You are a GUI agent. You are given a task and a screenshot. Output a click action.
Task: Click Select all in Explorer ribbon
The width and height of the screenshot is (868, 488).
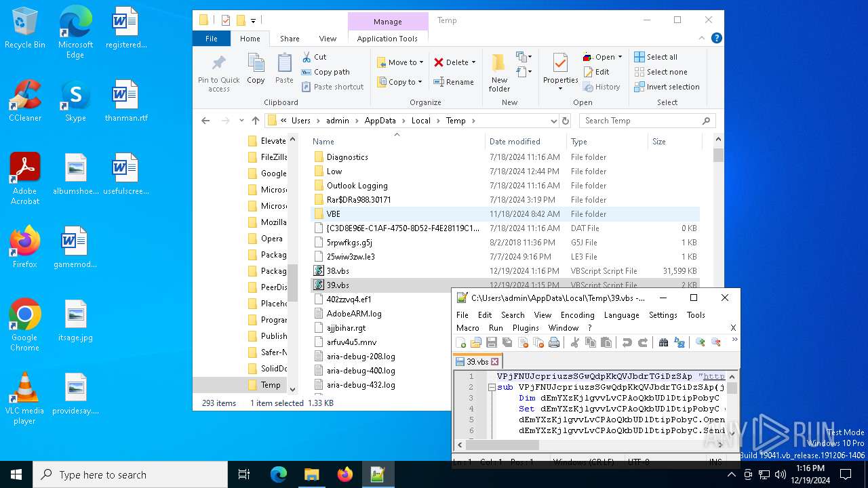coord(656,57)
